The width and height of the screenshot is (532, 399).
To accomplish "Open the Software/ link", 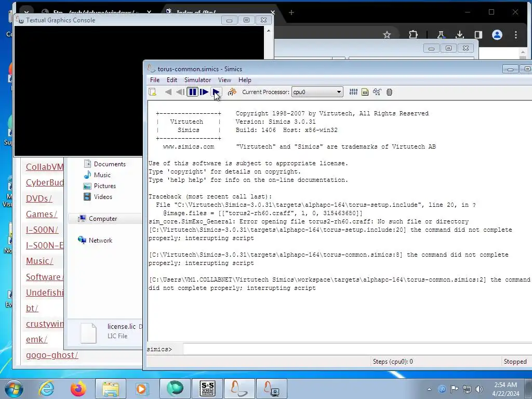I will tap(45, 277).
